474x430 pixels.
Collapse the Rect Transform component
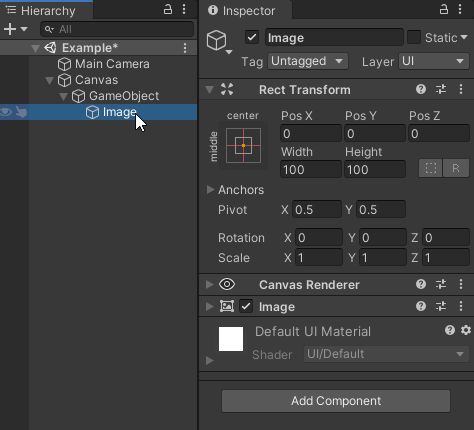(209, 90)
